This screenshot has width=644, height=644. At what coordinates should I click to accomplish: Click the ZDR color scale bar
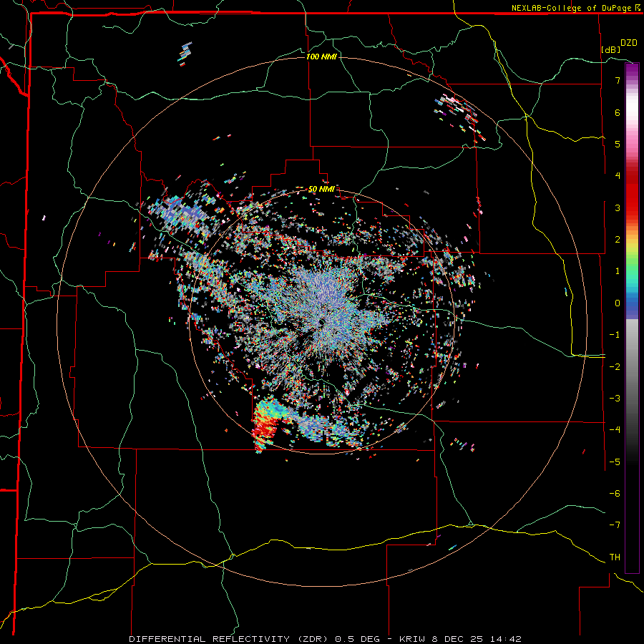coord(632,318)
